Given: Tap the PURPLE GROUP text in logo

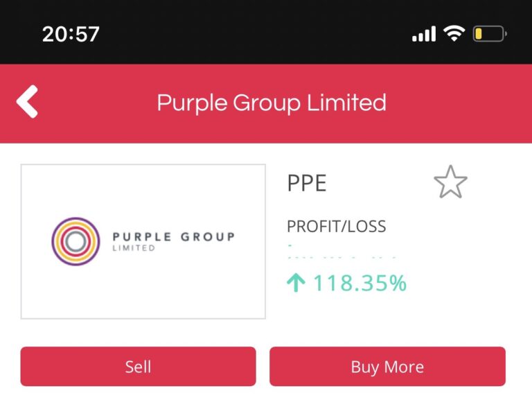Looking at the screenshot, I should click(x=174, y=236).
